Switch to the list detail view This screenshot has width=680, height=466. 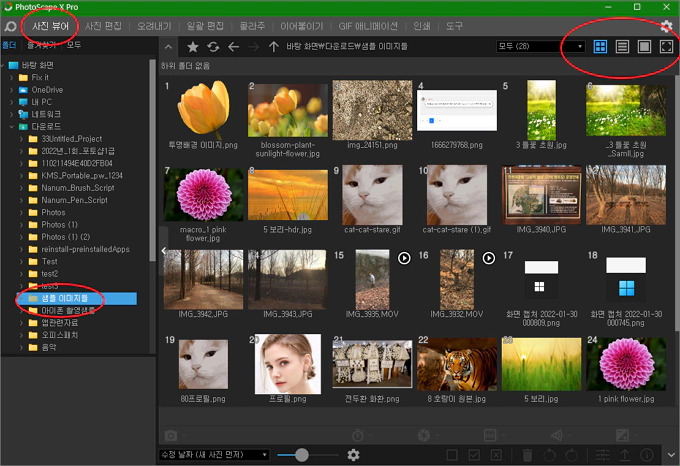click(622, 46)
